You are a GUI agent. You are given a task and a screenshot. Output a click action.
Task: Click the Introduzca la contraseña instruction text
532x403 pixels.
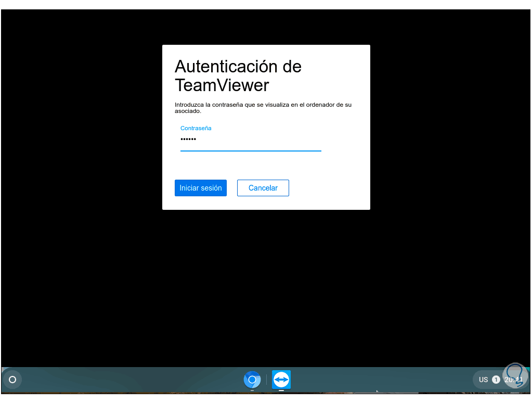point(263,108)
